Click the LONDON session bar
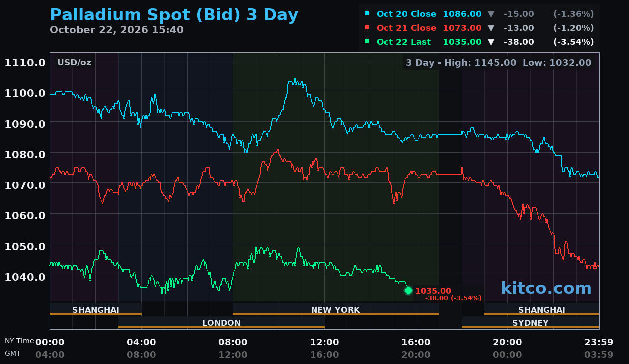 pyautogui.click(x=222, y=323)
